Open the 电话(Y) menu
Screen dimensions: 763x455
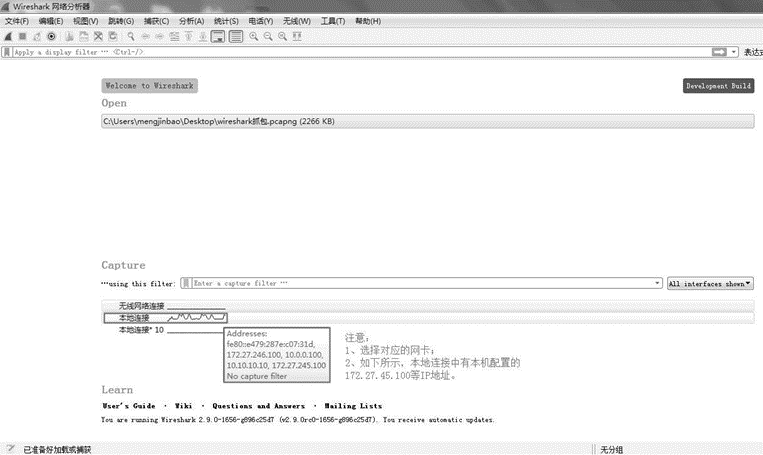click(260, 21)
